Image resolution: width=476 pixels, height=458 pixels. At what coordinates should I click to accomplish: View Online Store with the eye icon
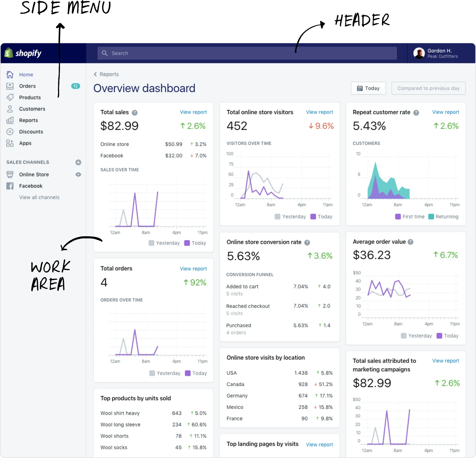(x=78, y=175)
